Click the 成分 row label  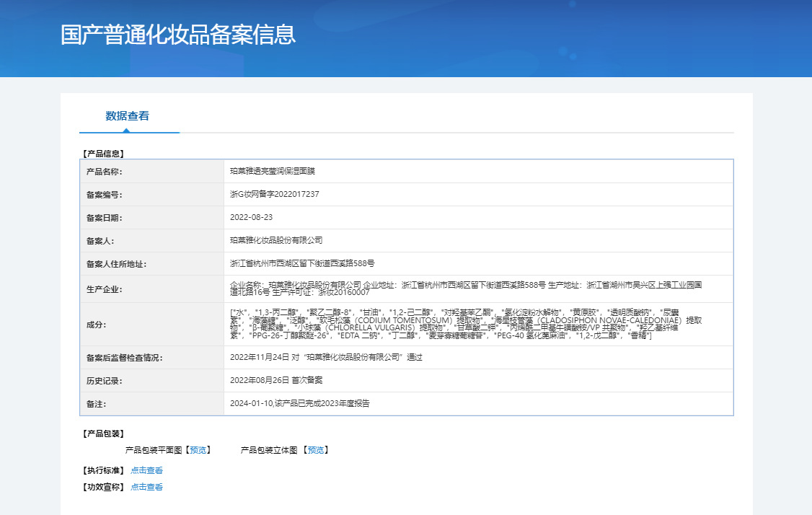pos(96,325)
